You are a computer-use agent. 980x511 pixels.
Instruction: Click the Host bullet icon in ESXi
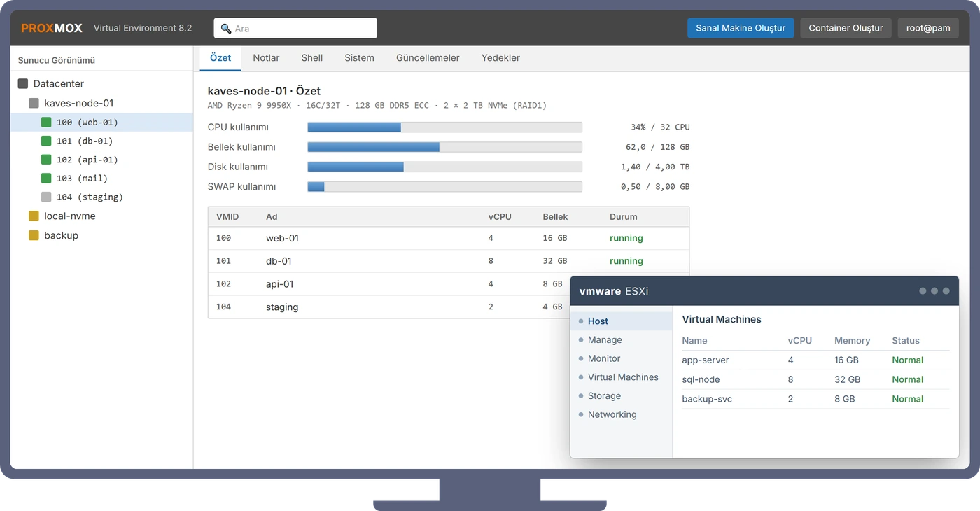(x=581, y=321)
